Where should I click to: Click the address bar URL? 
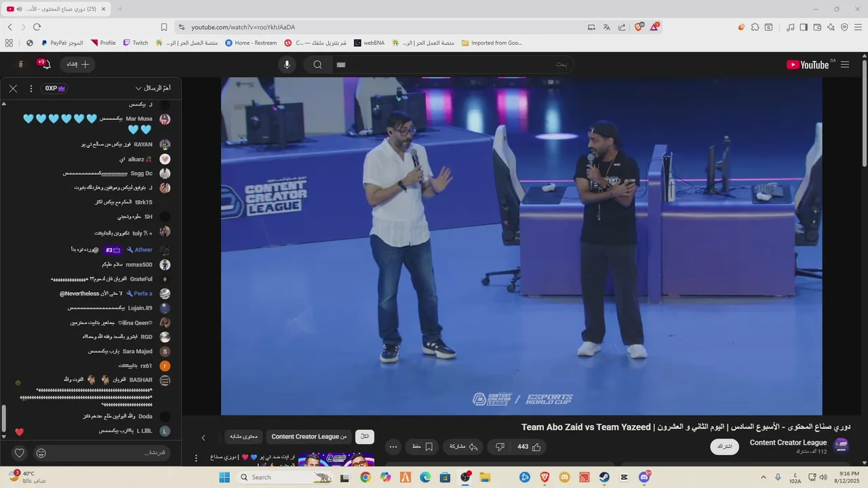(x=243, y=27)
